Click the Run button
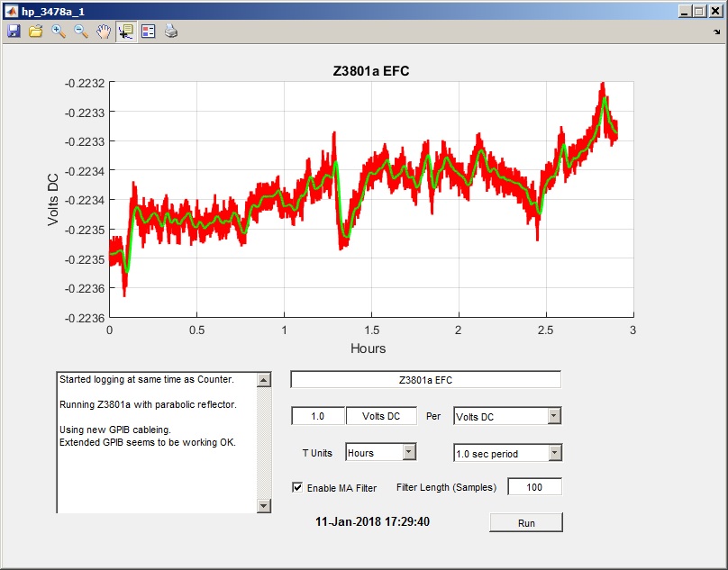 (526, 522)
